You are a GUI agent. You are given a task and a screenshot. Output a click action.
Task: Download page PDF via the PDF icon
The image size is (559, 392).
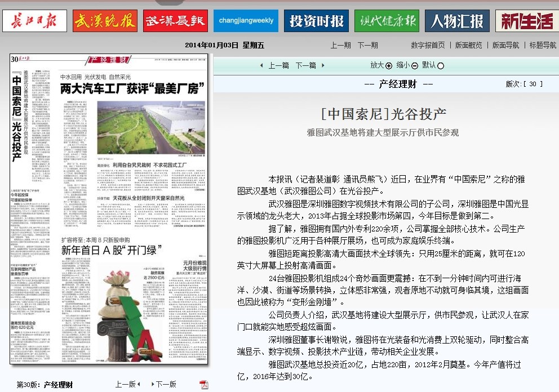[x=204, y=384]
